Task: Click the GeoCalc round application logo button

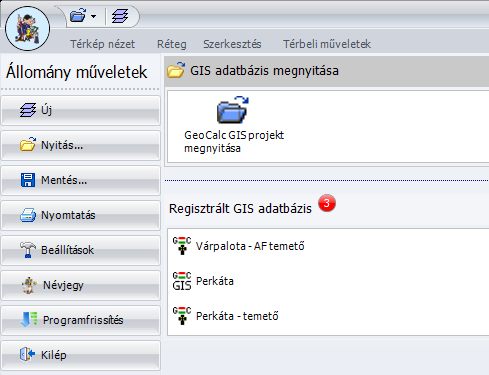Action: [28, 29]
